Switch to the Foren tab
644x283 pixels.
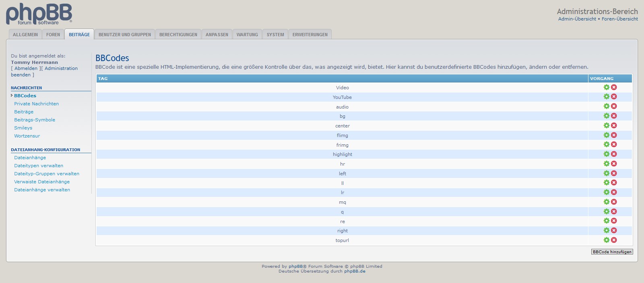click(53, 35)
